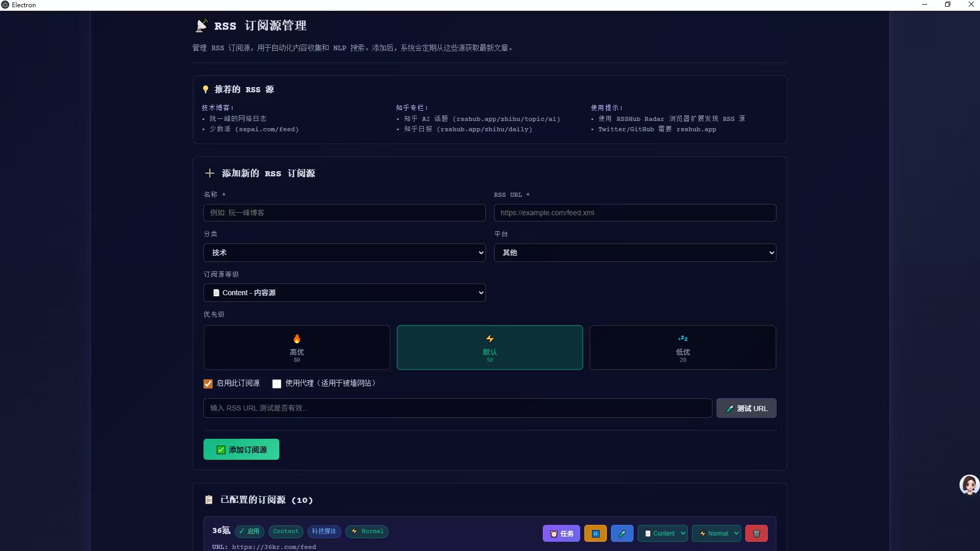Click the blue test icon for 36氪
The image size is (980, 551).
(x=622, y=533)
